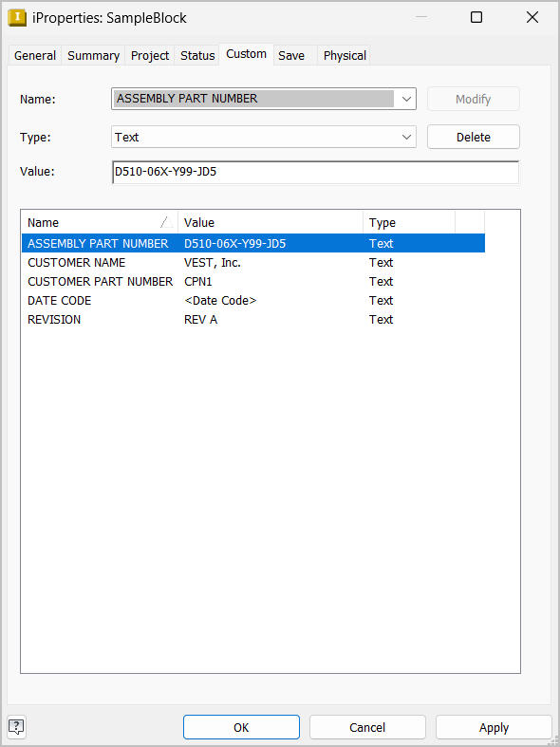This screenshot has height=747, width=560.
Task: Click the OK button
Action: pos(241,727)
